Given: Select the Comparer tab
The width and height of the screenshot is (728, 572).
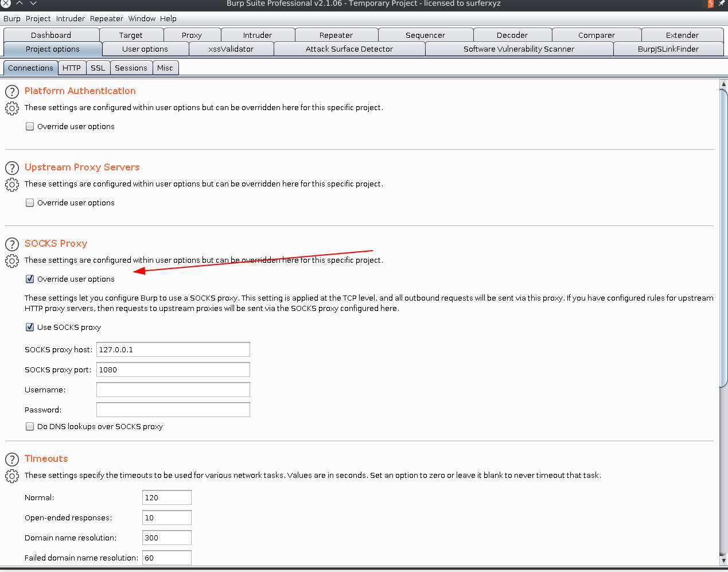Looking at the screenshot, I should point(597,35).
